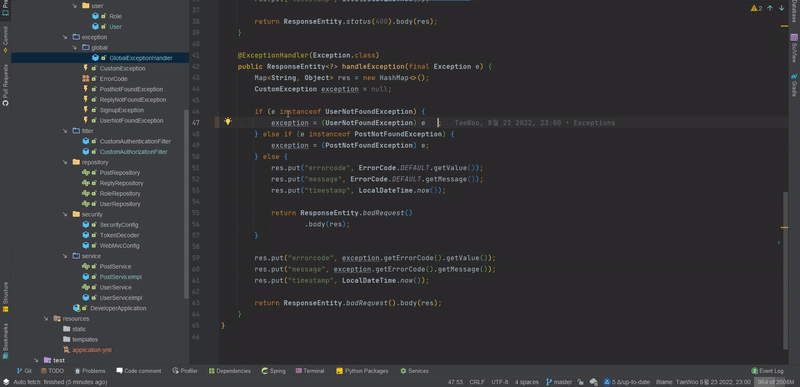Screen dimensions: 800x387
Task: Select SignupException in project tree
Action: tap(121, 110)
